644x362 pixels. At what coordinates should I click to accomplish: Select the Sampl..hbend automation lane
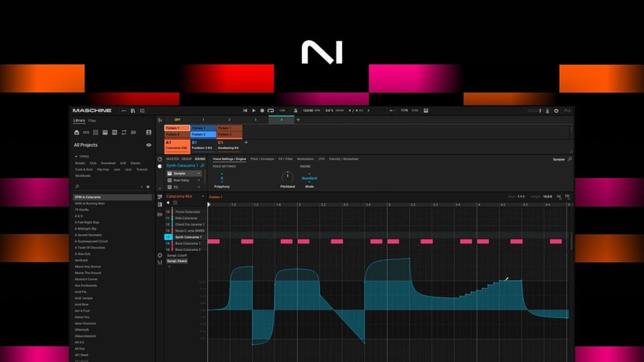click(x=177, y=261)
